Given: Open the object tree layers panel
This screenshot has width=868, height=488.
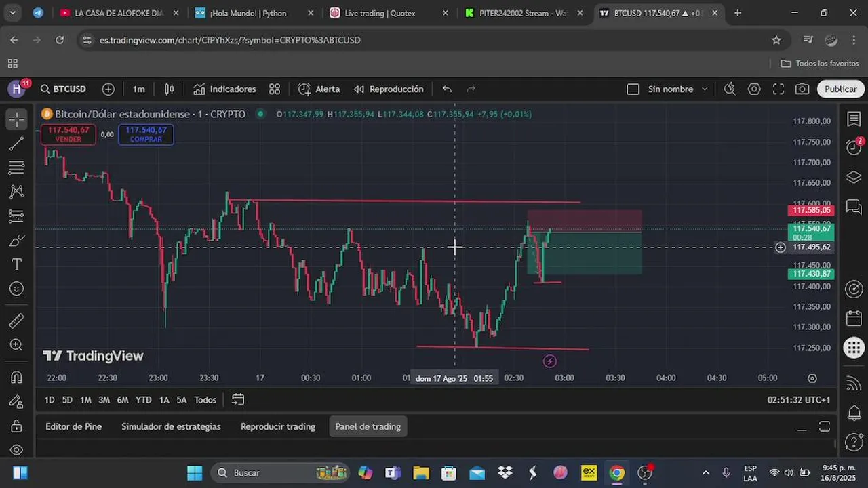Looking at the screenshot, I should pos(854,178).
